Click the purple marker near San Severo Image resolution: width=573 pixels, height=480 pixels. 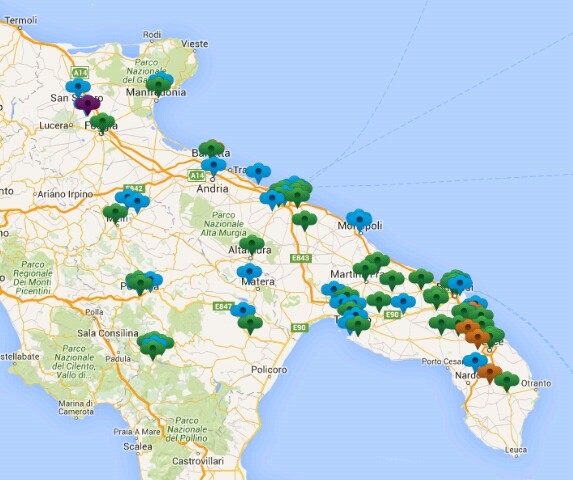(x=87, y=104)
